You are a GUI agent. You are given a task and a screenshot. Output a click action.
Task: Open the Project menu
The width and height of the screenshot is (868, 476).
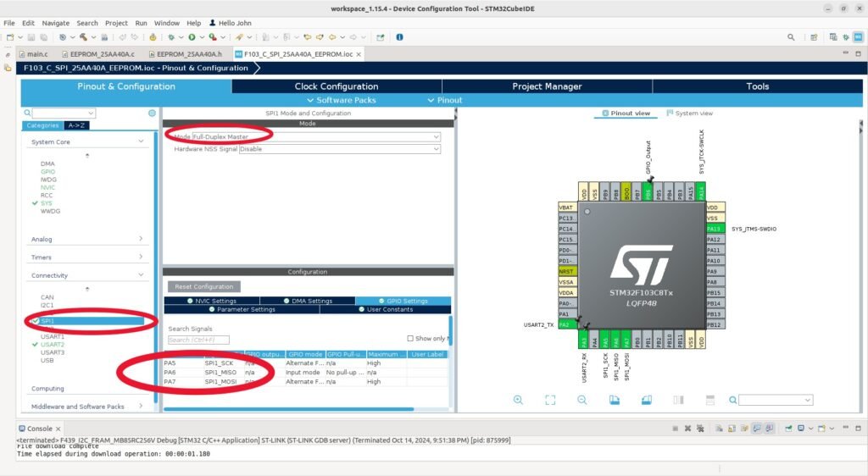pos(116,23)
